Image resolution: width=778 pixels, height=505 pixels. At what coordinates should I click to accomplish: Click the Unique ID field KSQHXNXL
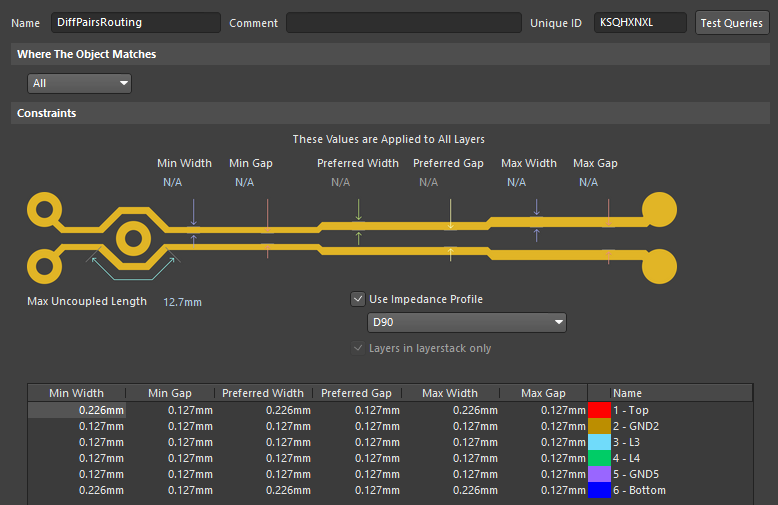[640, 23]
